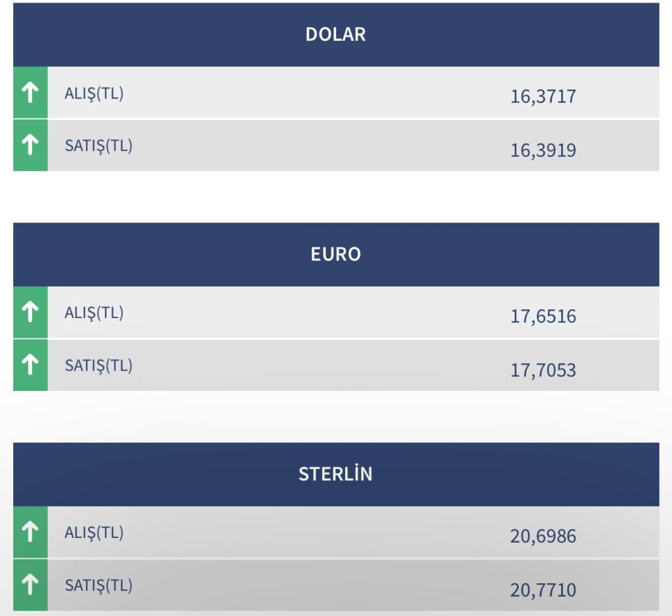The height and width of the screenshot is (616, 672).
Task: Select the dollar selling rate 16,3919
Action: click(543, 150)
